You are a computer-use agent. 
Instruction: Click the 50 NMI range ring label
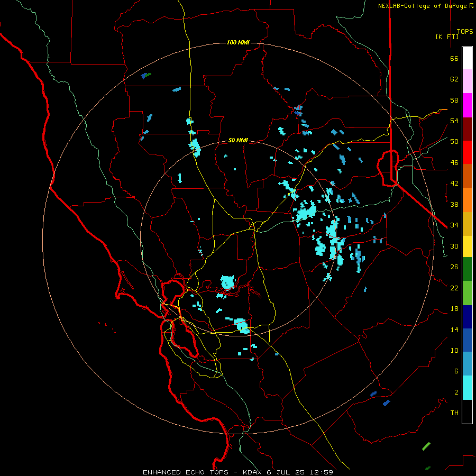(238, 140)
